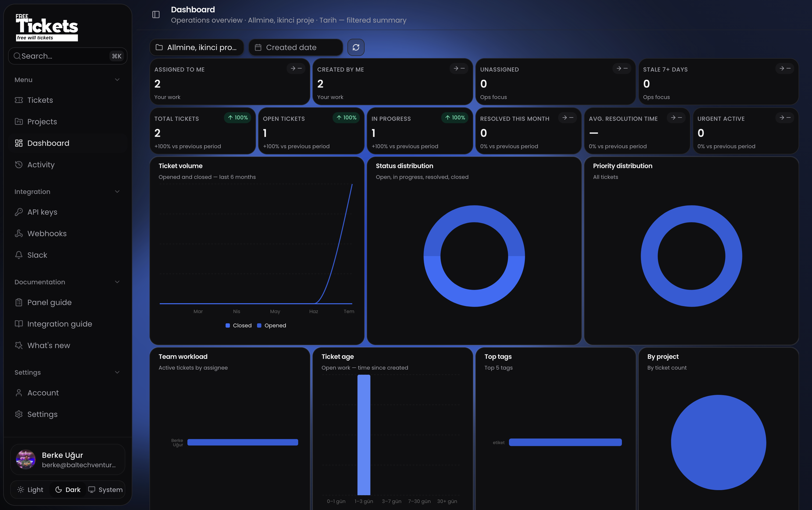
Task: Set theme to System
Action: pyautogui.click(x=105, y=490)
